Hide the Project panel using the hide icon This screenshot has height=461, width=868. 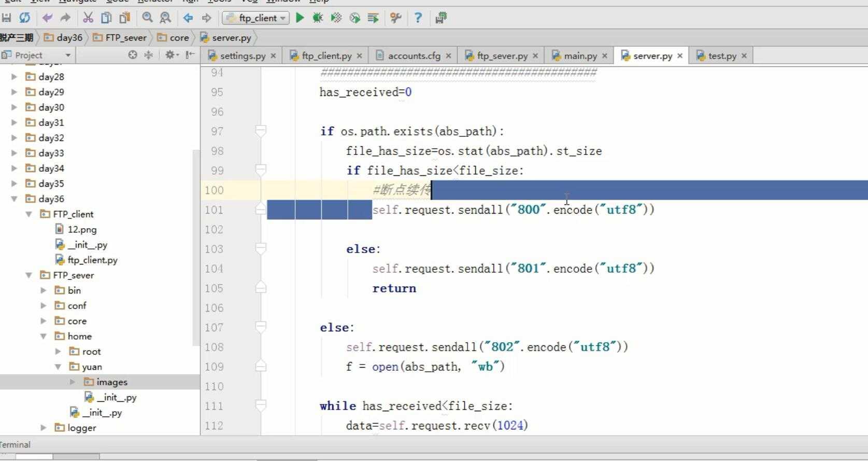(190, 55)
